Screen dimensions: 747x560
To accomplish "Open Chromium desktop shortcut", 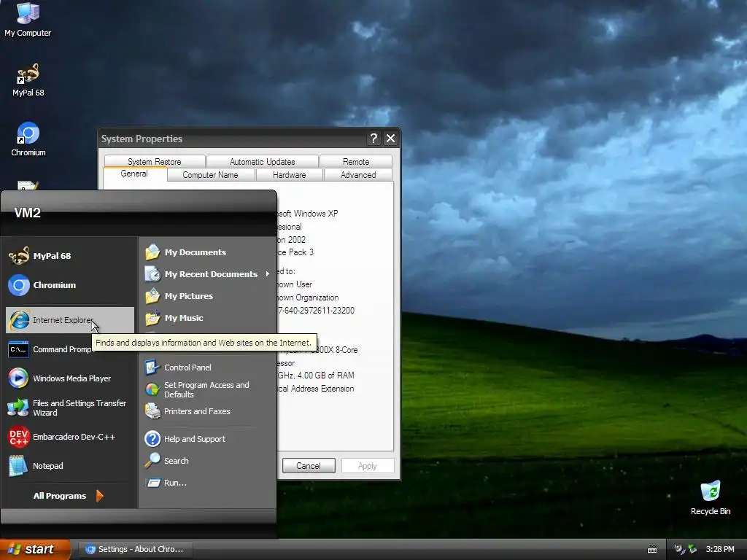I will coord(28,139).
